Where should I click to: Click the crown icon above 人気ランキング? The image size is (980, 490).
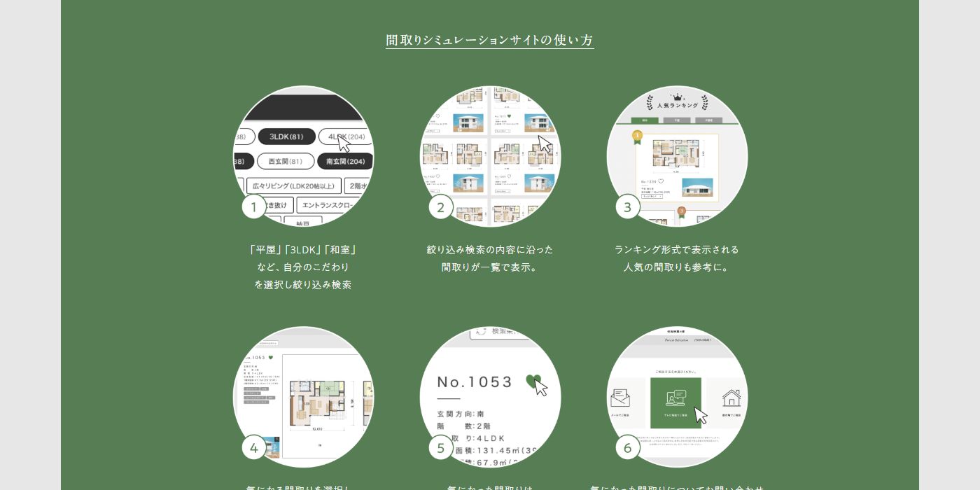(x=678, y=97)
